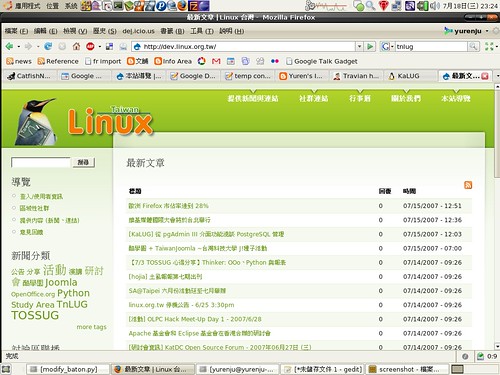
Task: Open the article about Firefox 28% share
Action: coord(168,206)
